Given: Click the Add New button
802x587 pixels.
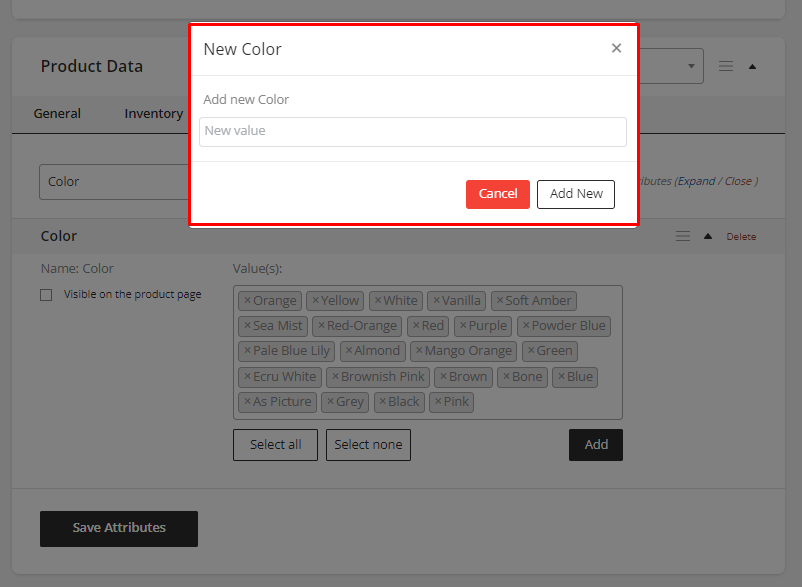Looking at the screenshot, I should (x=576, y=194).
